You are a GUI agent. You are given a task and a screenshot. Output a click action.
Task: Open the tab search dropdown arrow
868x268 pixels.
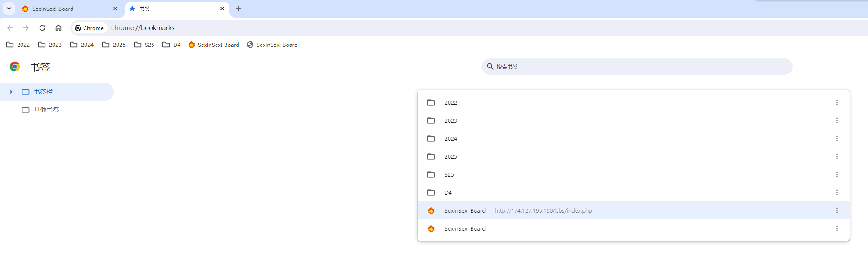9,9
